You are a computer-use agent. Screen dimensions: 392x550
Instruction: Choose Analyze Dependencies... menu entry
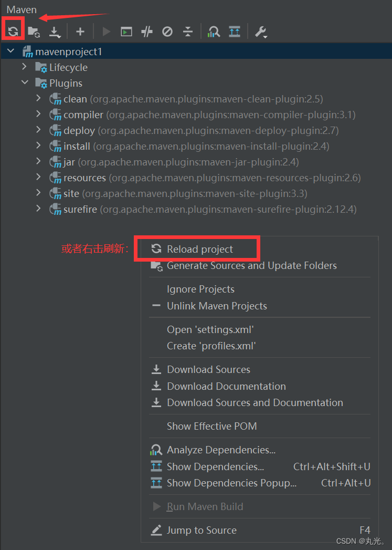pyautogui.click(x=260, y=450)
